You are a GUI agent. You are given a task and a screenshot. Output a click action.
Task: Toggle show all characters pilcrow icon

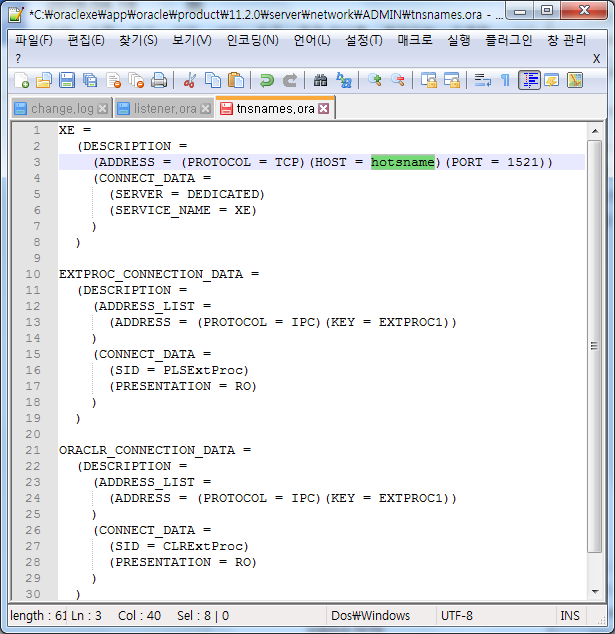[505, 80]
